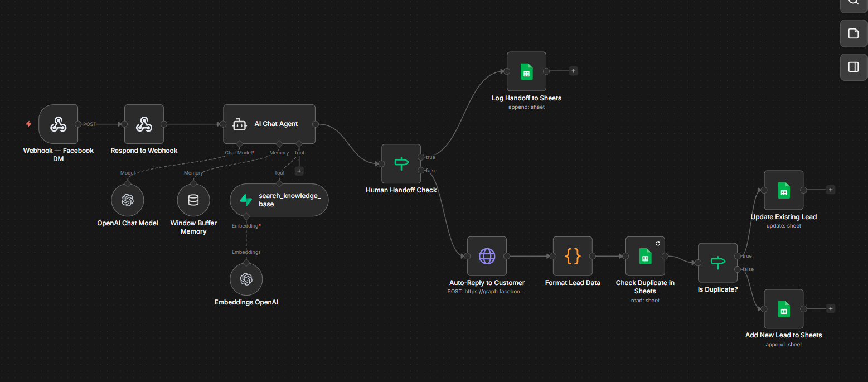Select the Add New Lead to Sheets node
The width and height of the screenshot is (868, 382).
coord(783,308)
